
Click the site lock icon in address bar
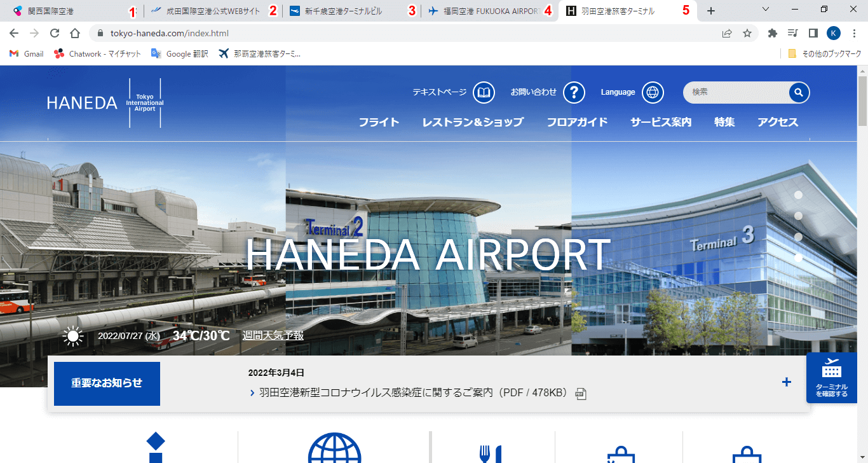pos(100,33)
